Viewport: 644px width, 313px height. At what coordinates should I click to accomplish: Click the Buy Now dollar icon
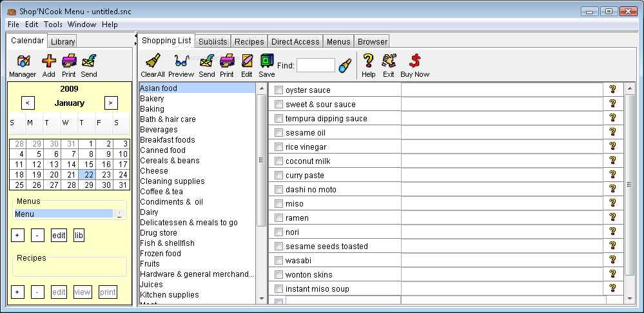(x=415, y=61)
